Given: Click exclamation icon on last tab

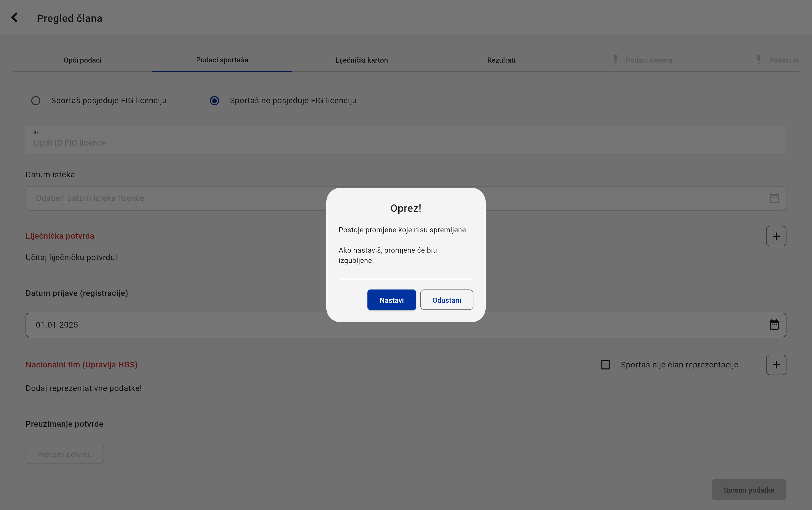Looking at the screenshot, I should pos(759,60).
